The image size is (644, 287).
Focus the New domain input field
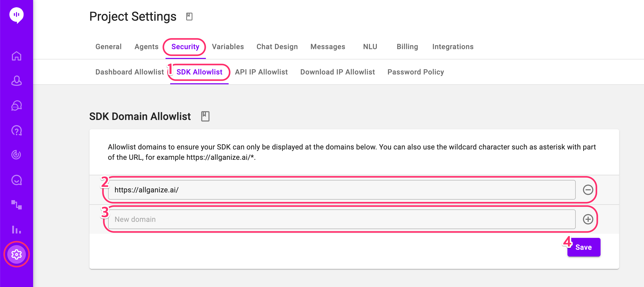point(341,219)
